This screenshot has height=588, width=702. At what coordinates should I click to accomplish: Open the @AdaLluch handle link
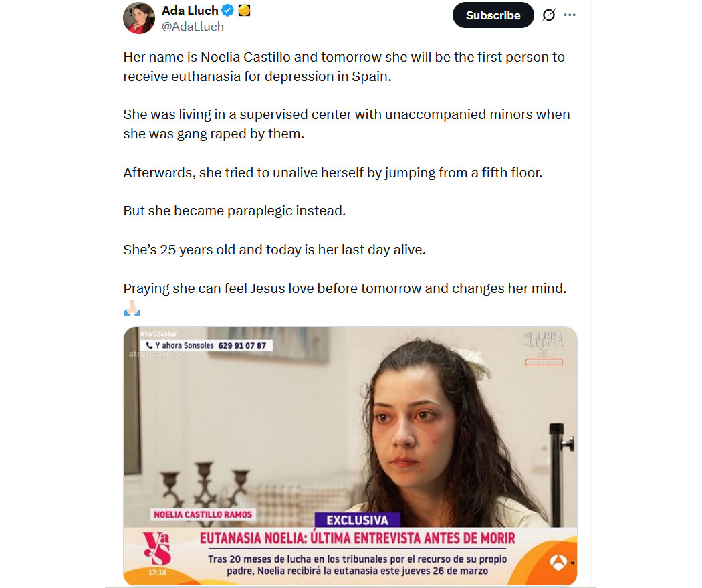[193, 27]
